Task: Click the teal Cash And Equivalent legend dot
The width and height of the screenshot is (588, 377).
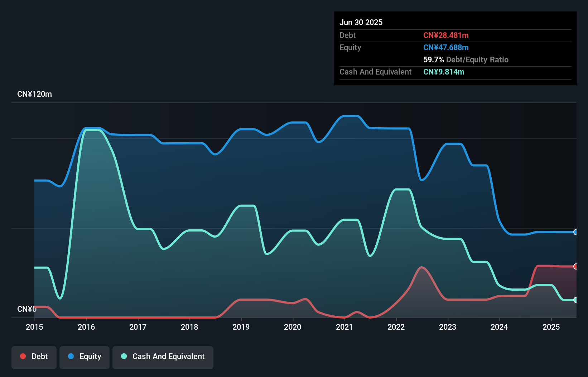Action: tap(124, 356)
